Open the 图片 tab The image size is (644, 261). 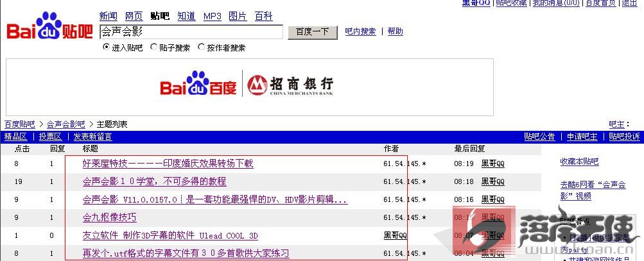tap(238, 17)
